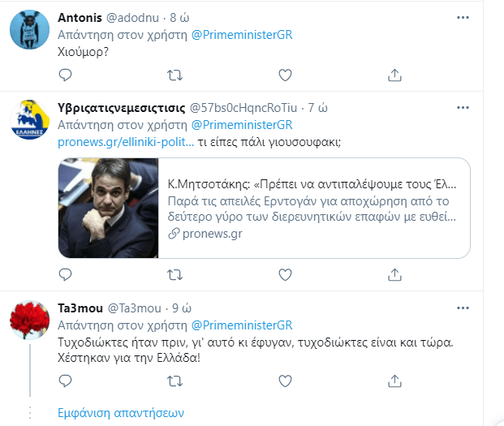Viewport: 504px width, 426px height.
Task: Click the 'Εμφάνιση απαντήσεων' show replies link
Action: coord(121,412)
